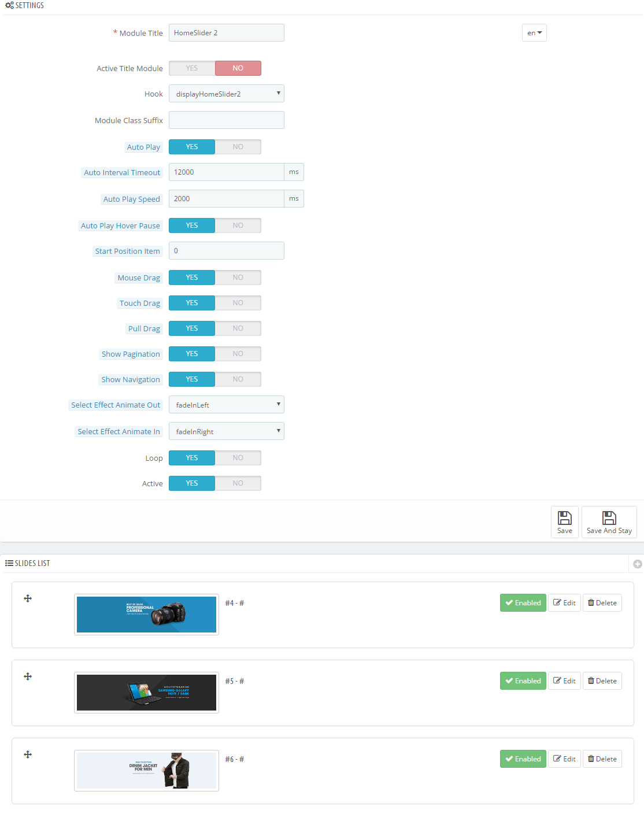Focus the Module Title input field
The height and width of the screenshot is (825, 644).
pos(227,33)
